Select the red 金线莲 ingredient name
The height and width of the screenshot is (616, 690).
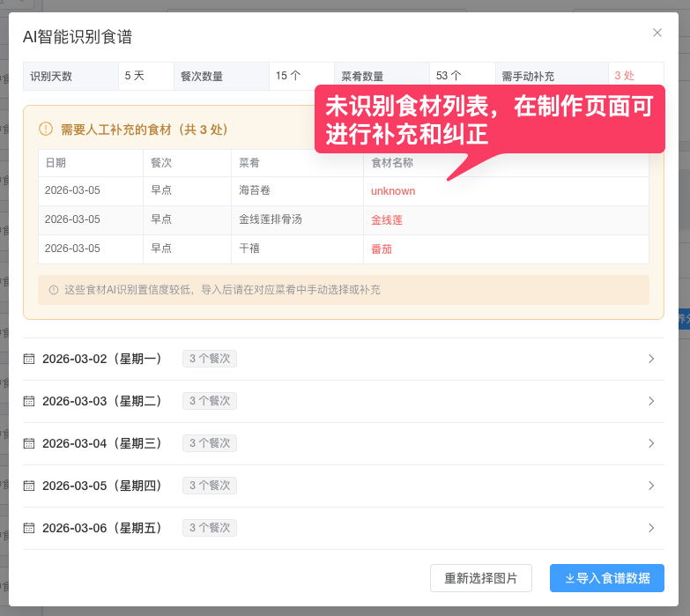tap(387, 220)
